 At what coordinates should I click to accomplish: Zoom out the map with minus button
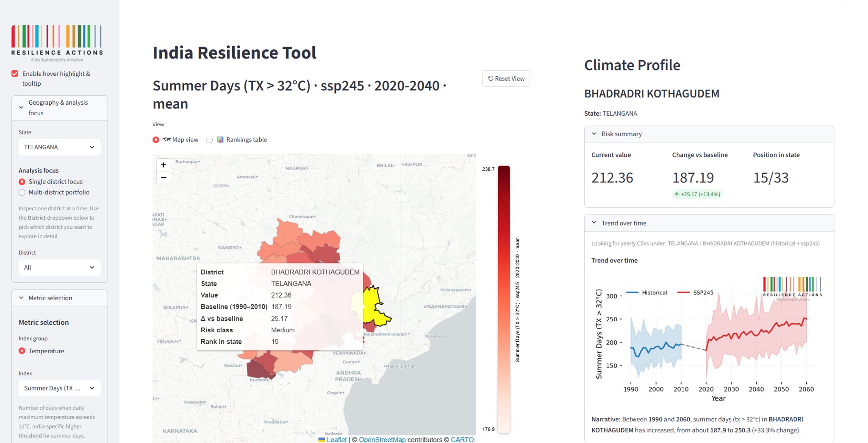tap(163, 178)
